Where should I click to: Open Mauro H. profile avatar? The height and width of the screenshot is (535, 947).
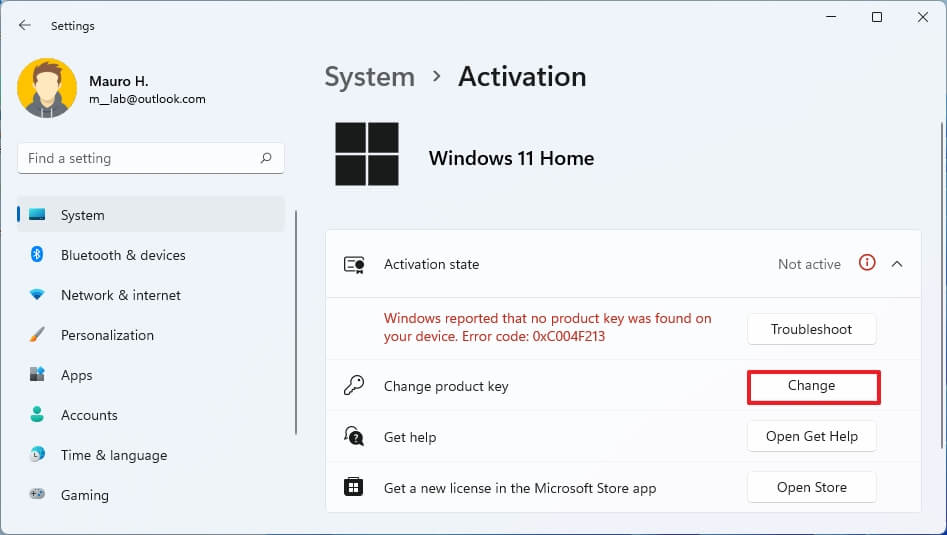tap(47, 88)
